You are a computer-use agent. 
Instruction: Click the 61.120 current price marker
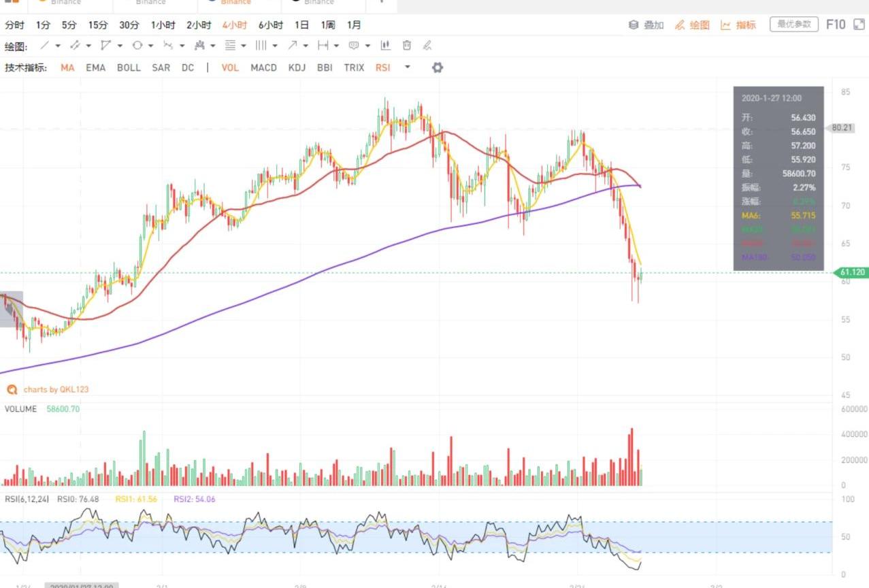852,272
